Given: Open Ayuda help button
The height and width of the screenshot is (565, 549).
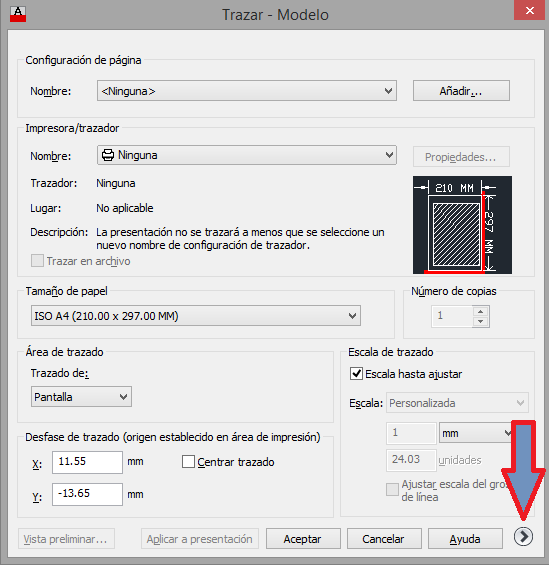Looking at the screenshot, I should [x=465, y=539].
